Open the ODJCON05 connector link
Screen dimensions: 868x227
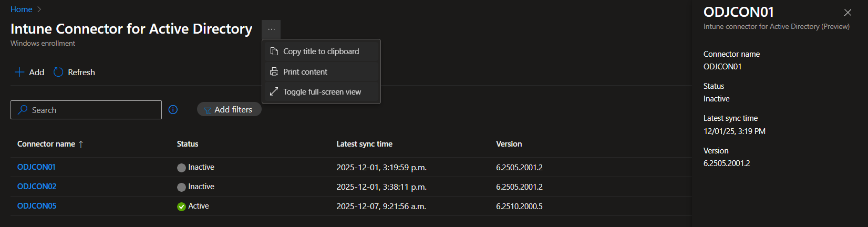(37, 206)
